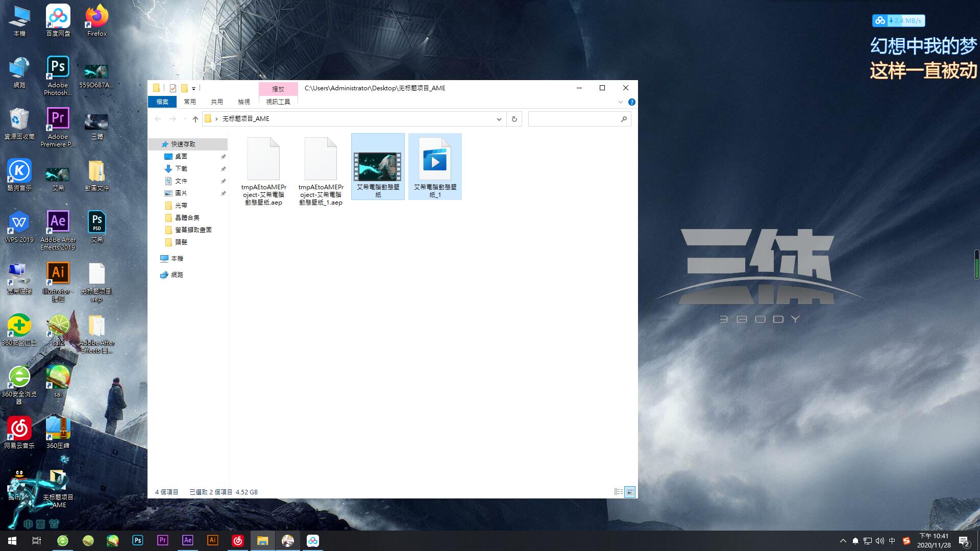The width and height of the screenshot is (980, 551).
Task: Launch Adobe After Effects 2019 desktop icon
Action: [x=58, y=230]
